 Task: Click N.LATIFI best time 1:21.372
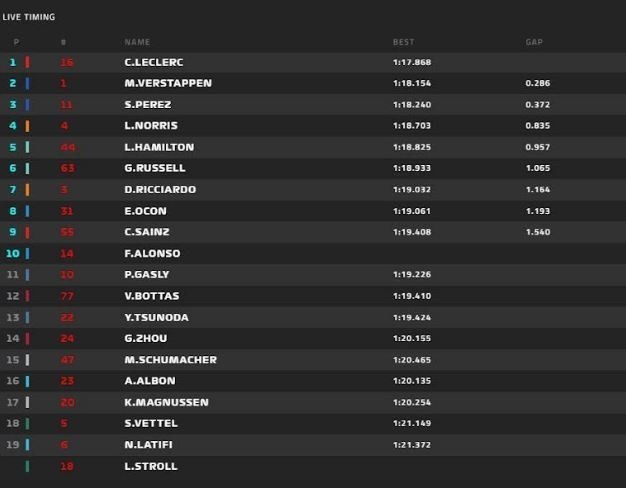pyautogui.click(x=412, y=444)
